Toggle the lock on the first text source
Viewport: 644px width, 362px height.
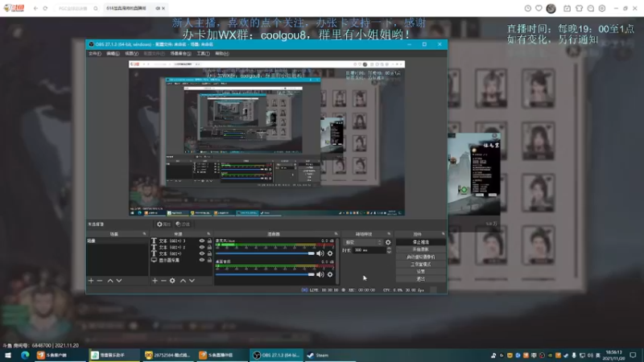[209, 241]
